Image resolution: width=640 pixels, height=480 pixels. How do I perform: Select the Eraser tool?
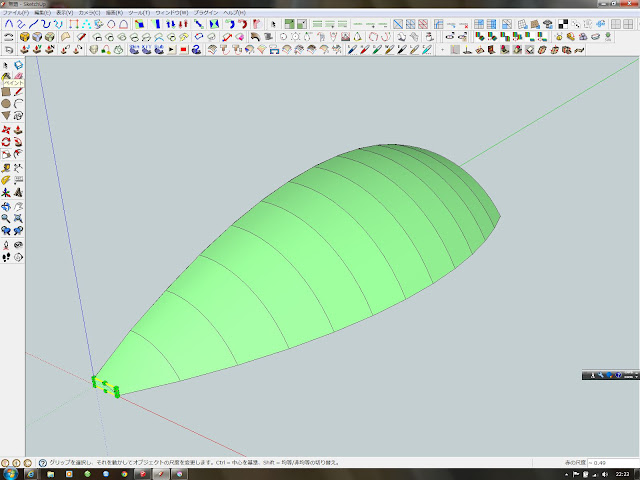coord(18,76)
